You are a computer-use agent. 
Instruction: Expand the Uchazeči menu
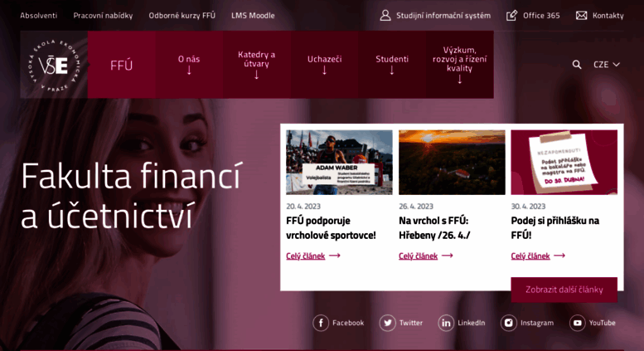[x=324, y=65]
